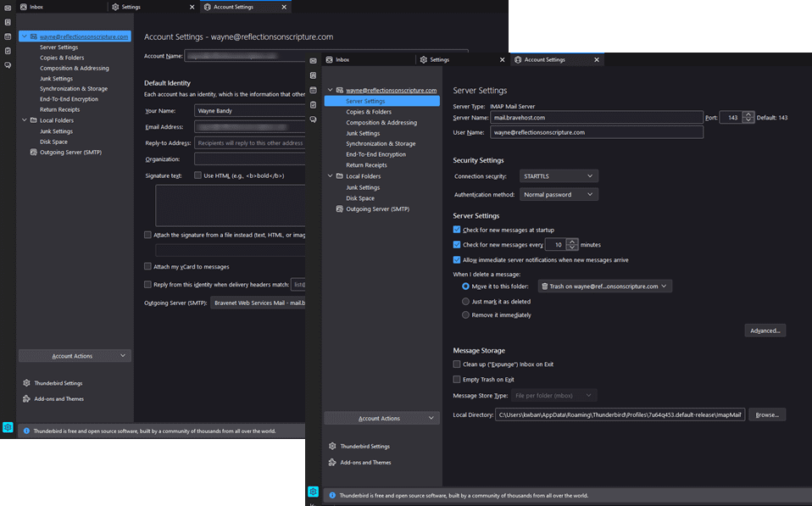Click mail account icon beside wayne@ address in front tree
Screen dimensions: 812x506
pyautogui.click(x=340, y=90)
